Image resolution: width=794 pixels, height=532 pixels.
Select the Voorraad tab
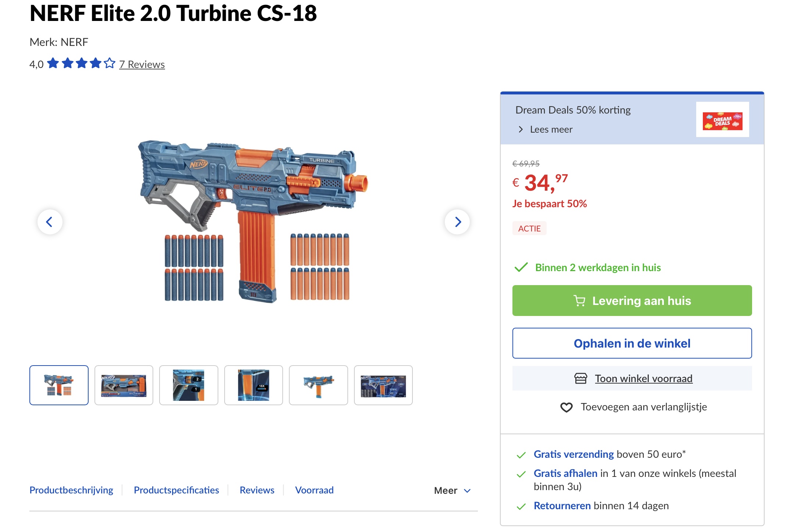314,490
